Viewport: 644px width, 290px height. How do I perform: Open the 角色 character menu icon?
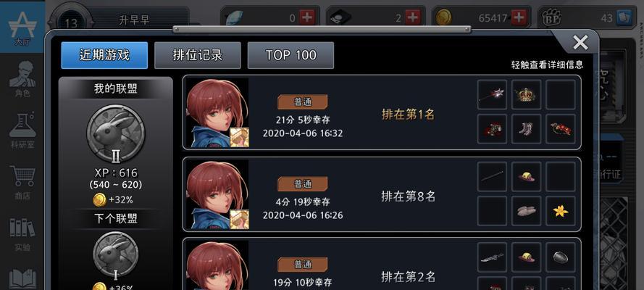point(22,79)
